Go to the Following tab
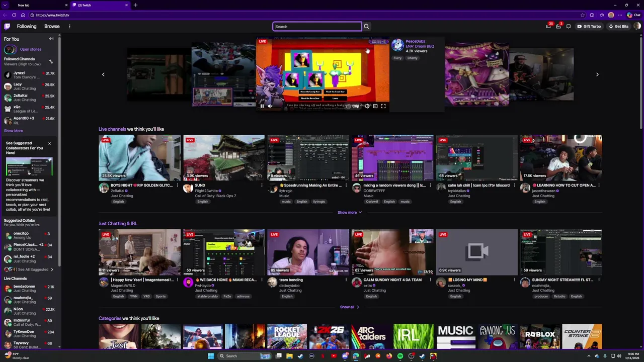This screenshot has height=362, width=644. click(x=27, y=26)
